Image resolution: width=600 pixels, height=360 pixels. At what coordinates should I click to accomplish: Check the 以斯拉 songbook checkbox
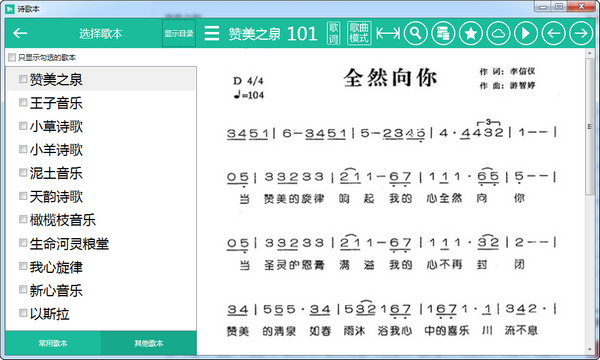click(x=23, y=313)
